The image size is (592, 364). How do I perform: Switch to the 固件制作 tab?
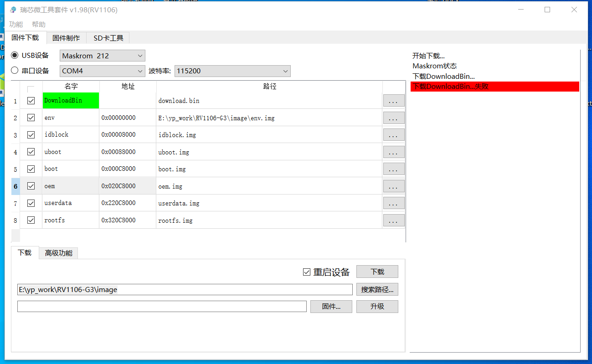[x=66, y=38]
